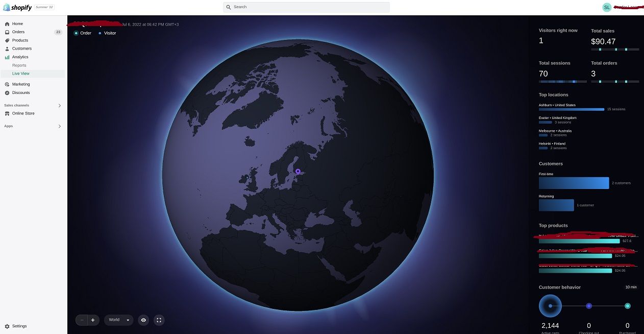Toggle the Order legend indicator
This screenshot has height=334, width=644.
pos(76,33)
